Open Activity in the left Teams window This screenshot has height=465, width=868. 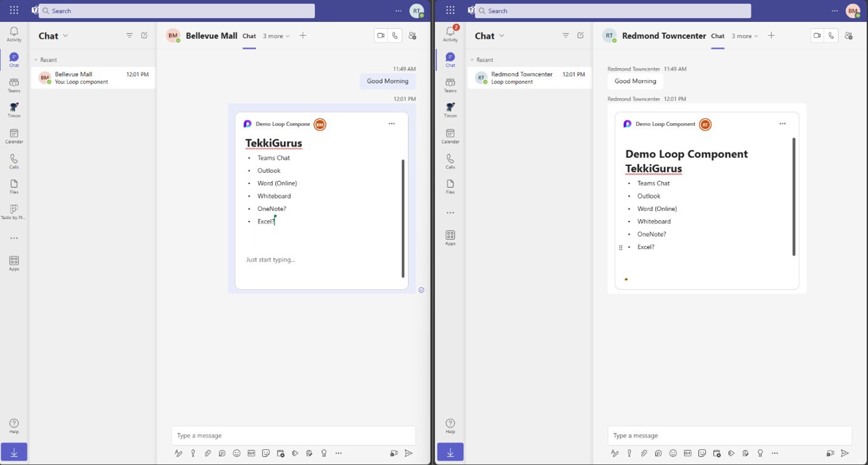click(14, 34)
